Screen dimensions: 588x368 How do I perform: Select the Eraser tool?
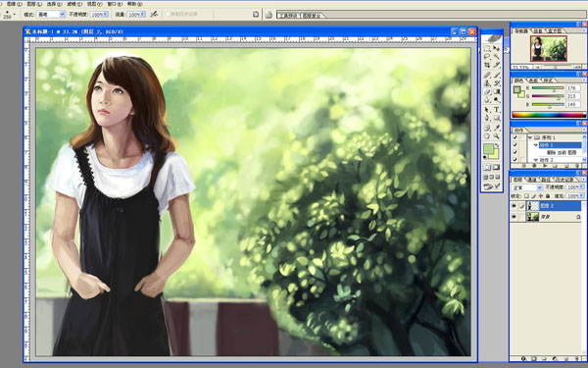[487, 91]
